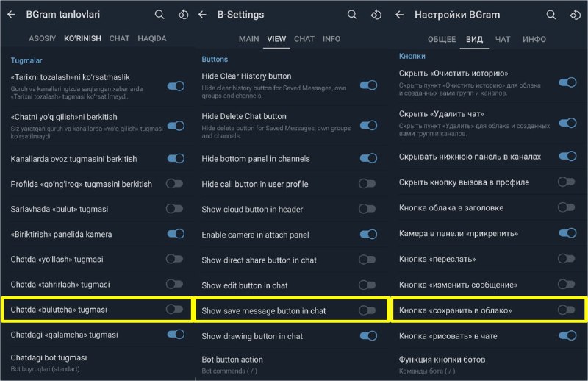Tap the Tugmalar section header
The image size is (588, 381).
click(x=26, y=60)
